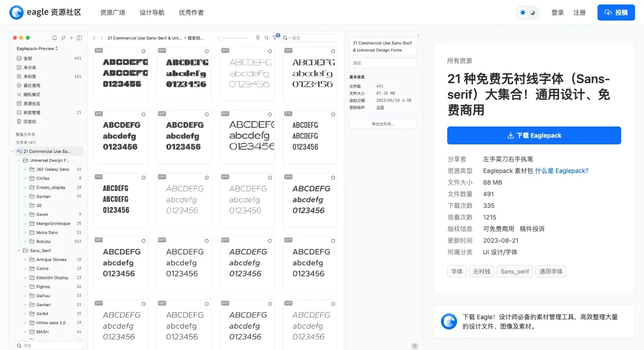Click the blue 投稿 button
This screenshot has width=644, height=350.
click(x=616, y=13)
